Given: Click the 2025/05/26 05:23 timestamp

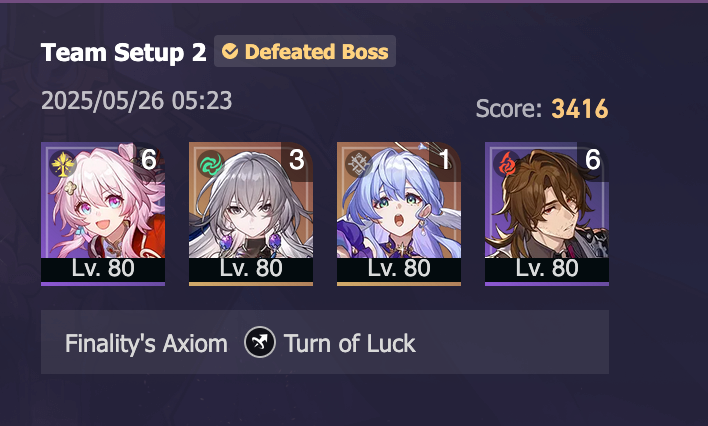Looking at the screenshot, I should point(136,100).
